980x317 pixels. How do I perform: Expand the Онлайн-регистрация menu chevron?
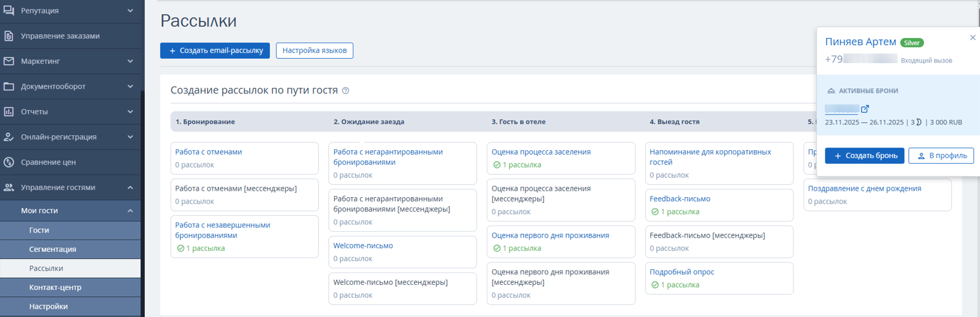(x=130, y=137)
